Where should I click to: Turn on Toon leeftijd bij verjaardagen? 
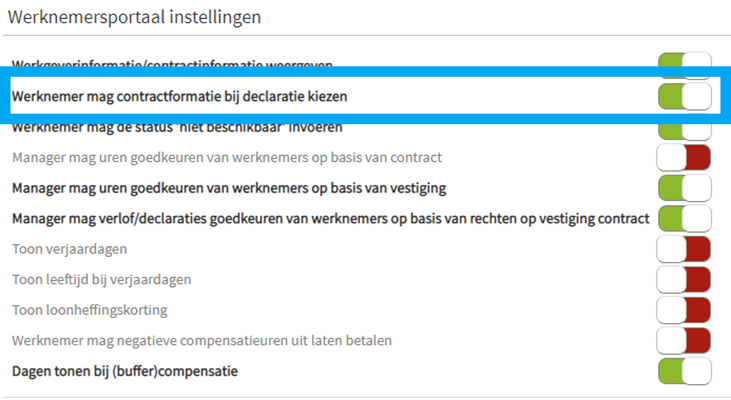pos(683,280)
